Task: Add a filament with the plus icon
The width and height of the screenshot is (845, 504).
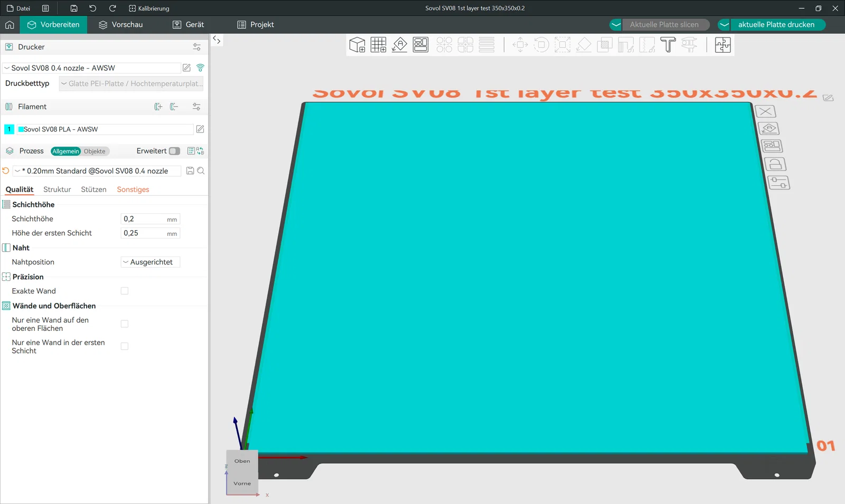Action: tap(158, 107)
